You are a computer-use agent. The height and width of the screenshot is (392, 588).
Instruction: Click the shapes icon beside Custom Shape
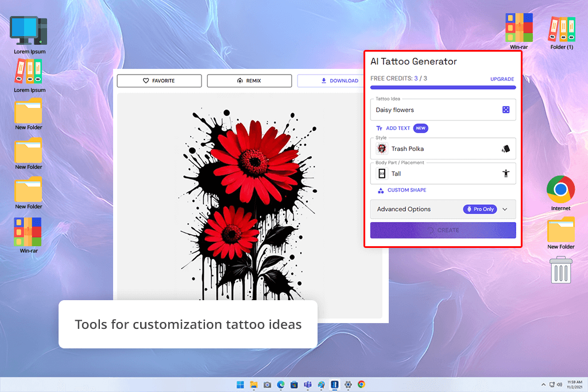click(x=381, y=191)
